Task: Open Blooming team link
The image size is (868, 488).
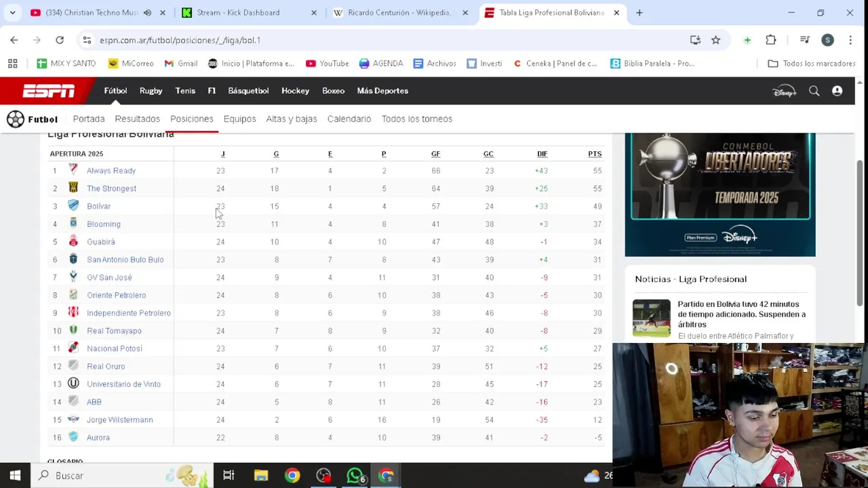Action: [x=104, y=224]
